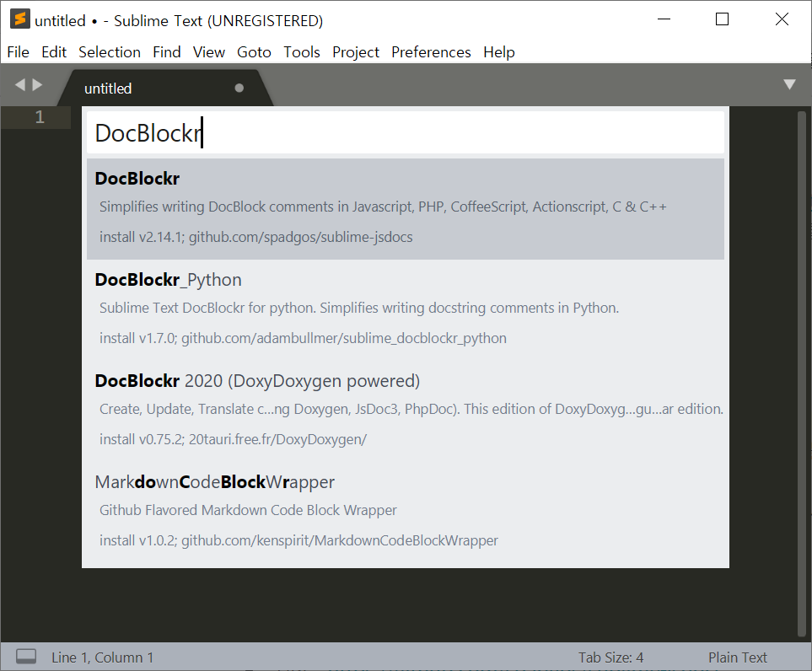Open the Preferences menu

[x=431, y=52]
